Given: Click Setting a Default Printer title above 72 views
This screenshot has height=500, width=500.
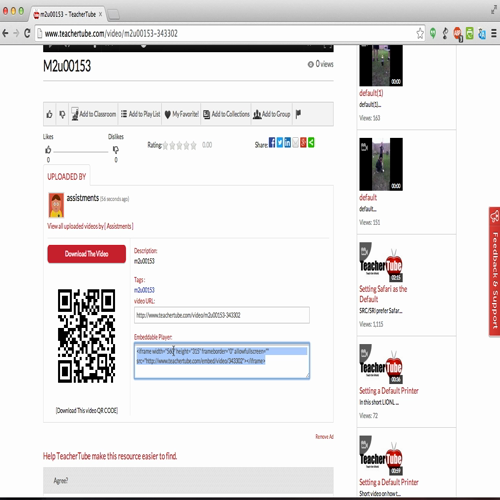Looking at the screenshot, I should [389, 391].
